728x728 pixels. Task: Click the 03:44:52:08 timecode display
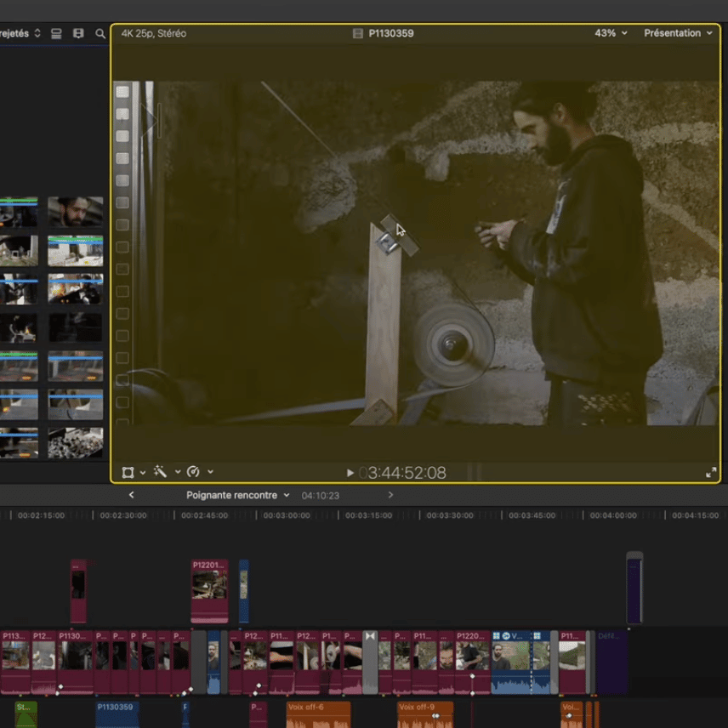402,473
